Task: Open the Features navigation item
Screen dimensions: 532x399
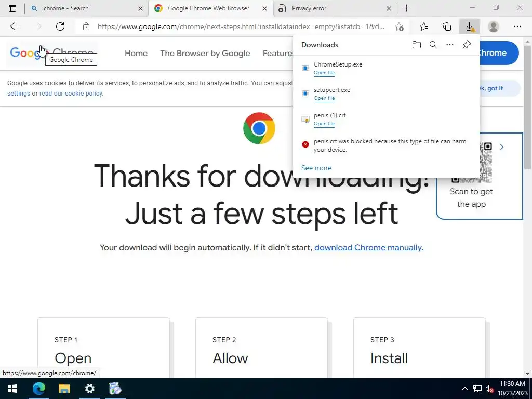Action: (277, 54)
